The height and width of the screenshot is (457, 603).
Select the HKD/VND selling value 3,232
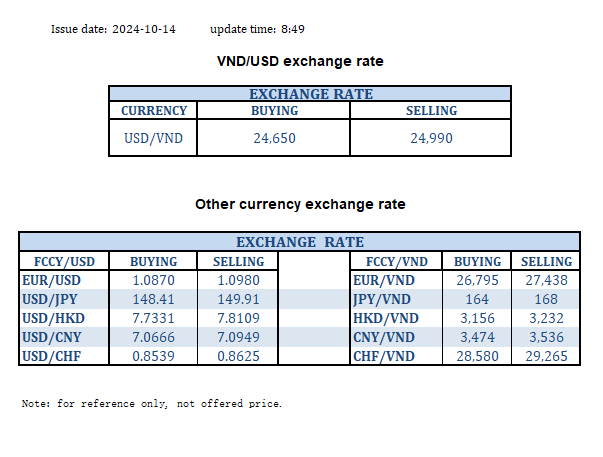click(x=544, y=317)
